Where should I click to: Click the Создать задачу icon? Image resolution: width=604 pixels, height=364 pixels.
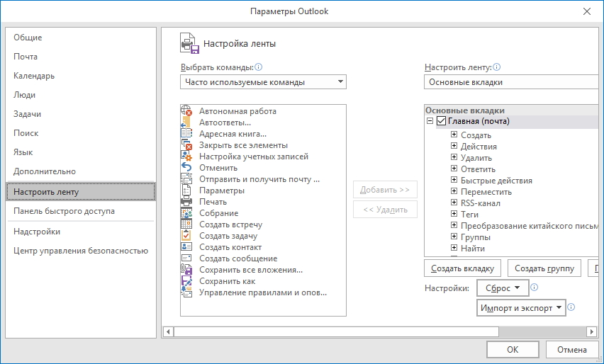point(186,236)
